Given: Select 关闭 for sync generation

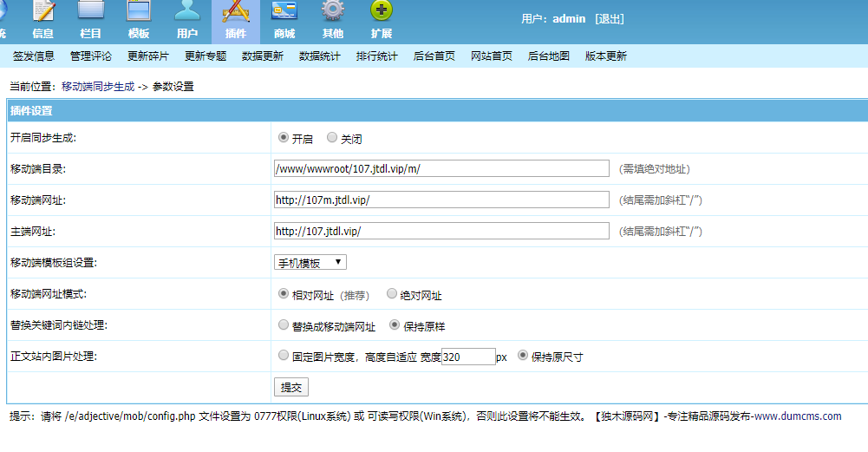Looking at the screenshot, I should pyautogui.click(x=331, y=137).
